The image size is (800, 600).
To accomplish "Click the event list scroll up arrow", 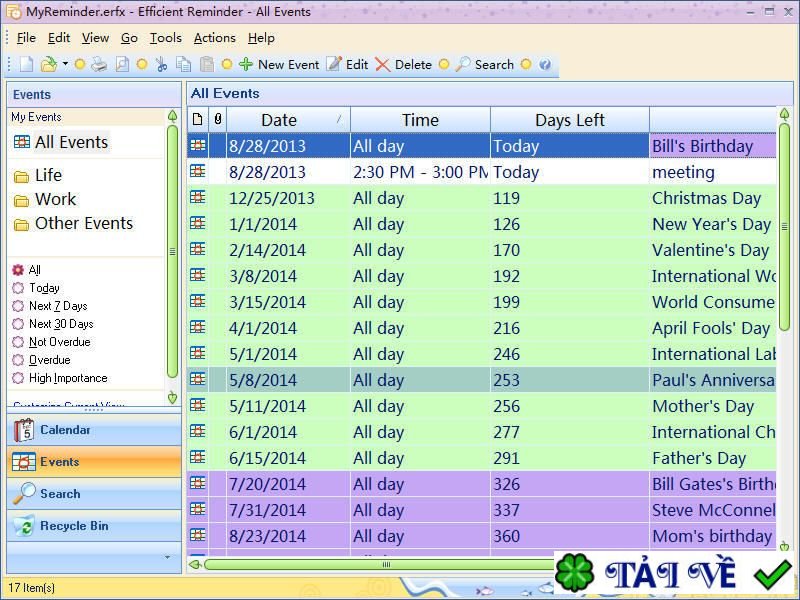I will click(x=784, y=114).
